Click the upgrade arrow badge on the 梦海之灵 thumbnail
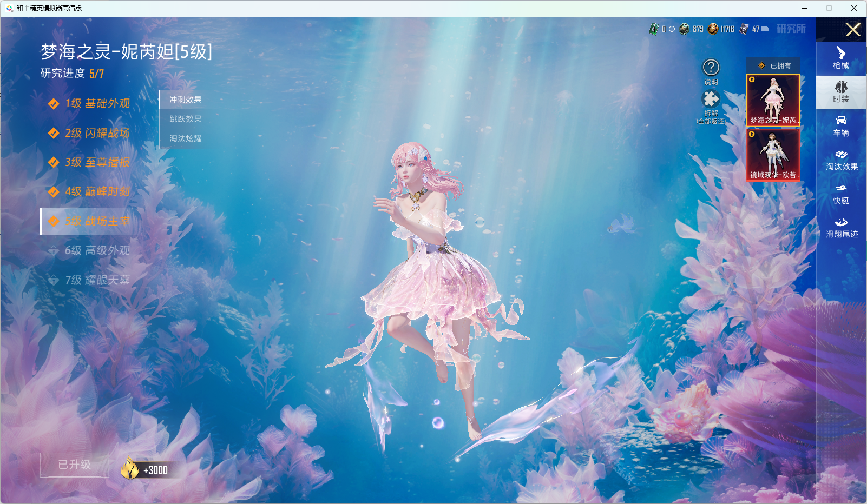The height and width of the screenshot is (504, 867). click(752, 79)
